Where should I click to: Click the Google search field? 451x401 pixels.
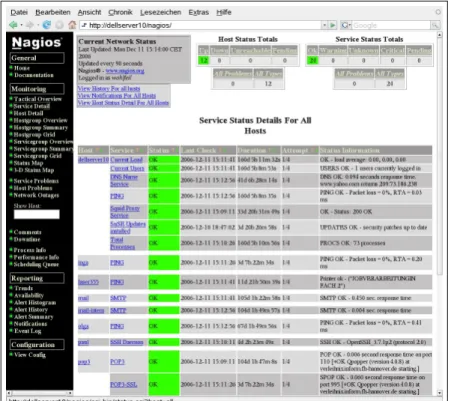[391, 25]
